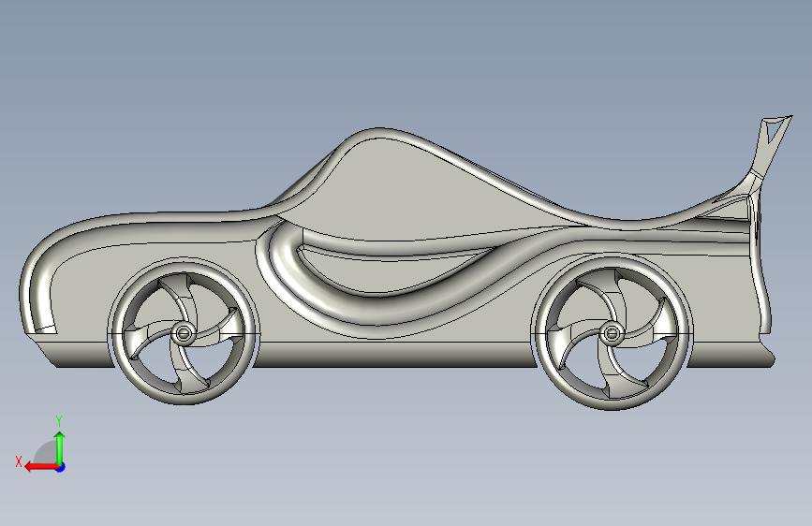Click the blue Z axis dot on triad
Image resolution: width=812 pixels, height=526 pixels.
coord(61,467)
